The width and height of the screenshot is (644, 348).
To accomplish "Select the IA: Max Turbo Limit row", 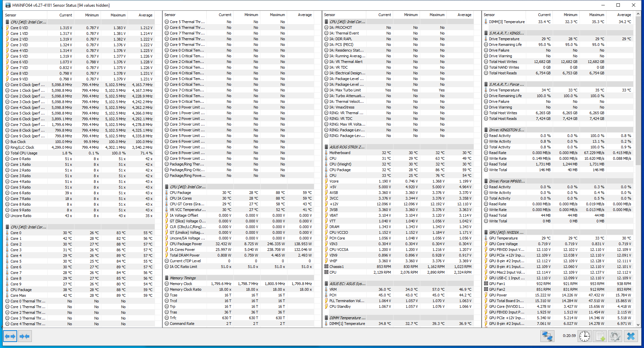I will click(398, 90).
